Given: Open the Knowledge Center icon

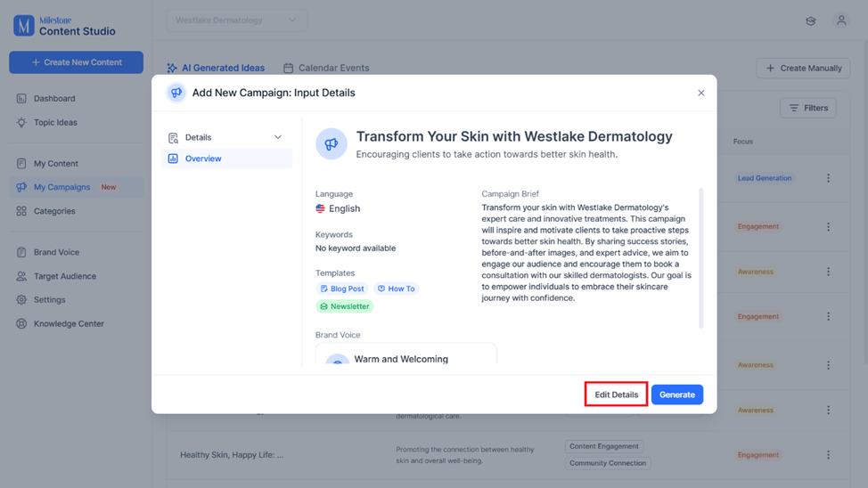Looking at the screenshot, I should click(x=21, y=323).
